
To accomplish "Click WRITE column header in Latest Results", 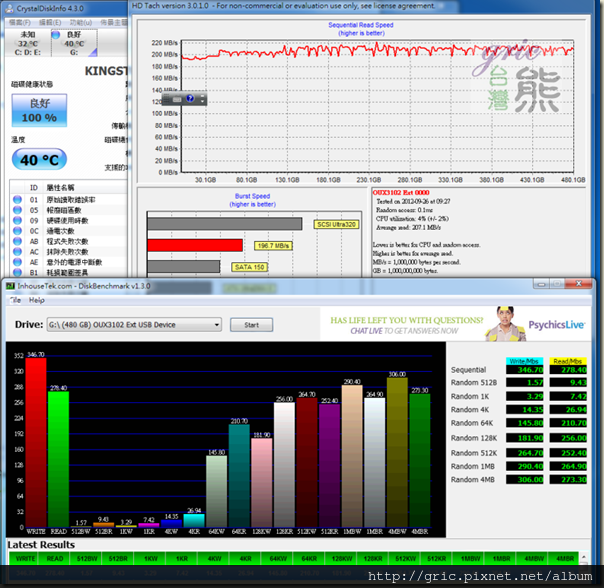I will pos(25,558).
